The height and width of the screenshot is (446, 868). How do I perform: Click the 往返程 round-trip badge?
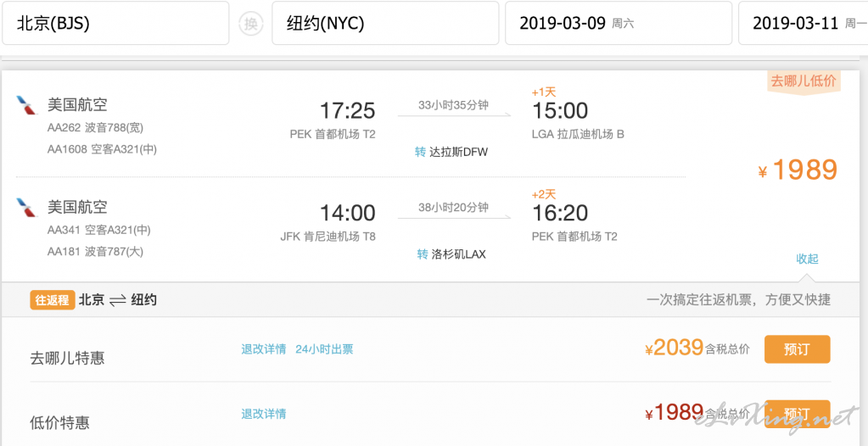pos(53,300)
